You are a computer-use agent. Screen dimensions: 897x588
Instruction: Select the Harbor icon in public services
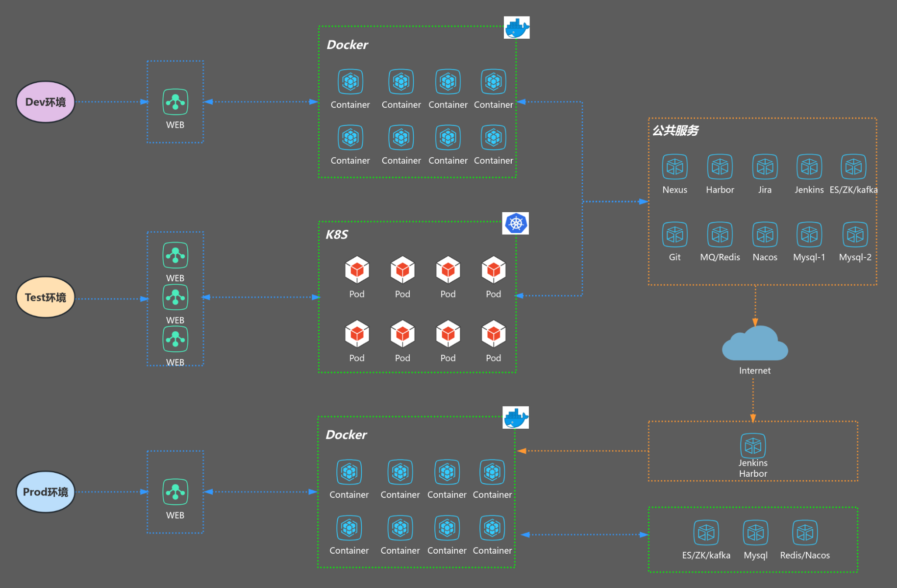[720, 167]
